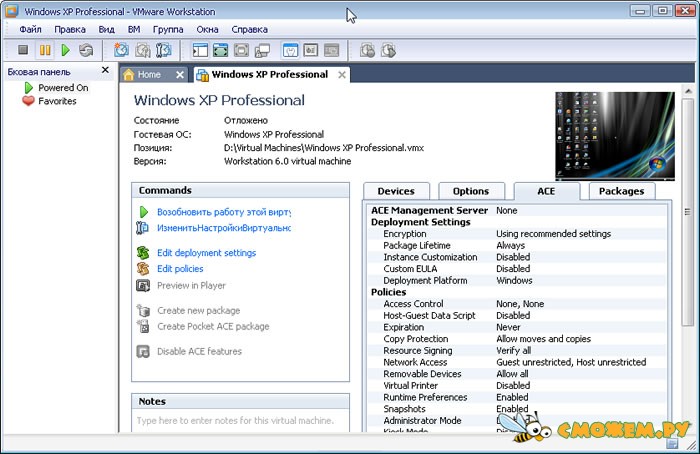Click the Console view toolbar icon

tap(332, 50)
